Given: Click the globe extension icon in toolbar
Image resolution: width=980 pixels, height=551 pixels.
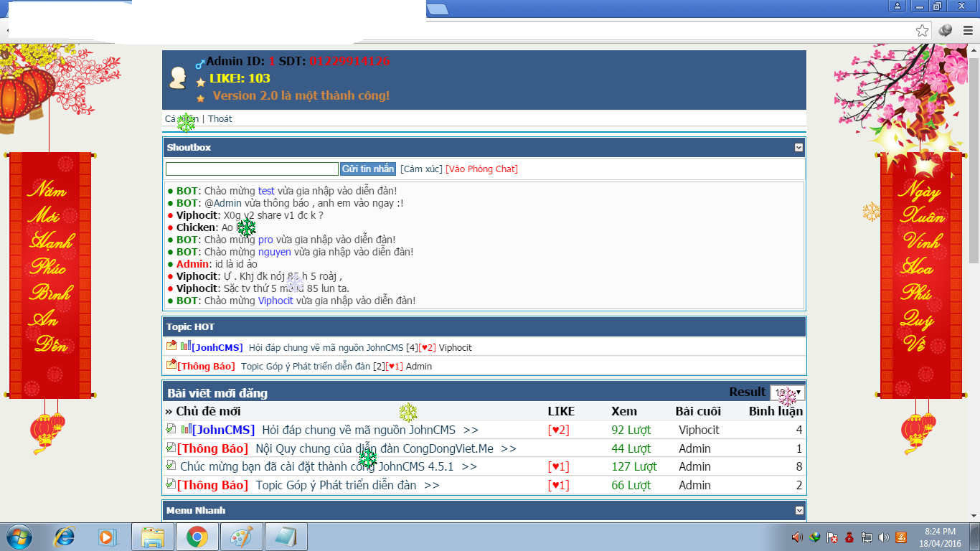Looking at the screenshot, I should [946, 30].
